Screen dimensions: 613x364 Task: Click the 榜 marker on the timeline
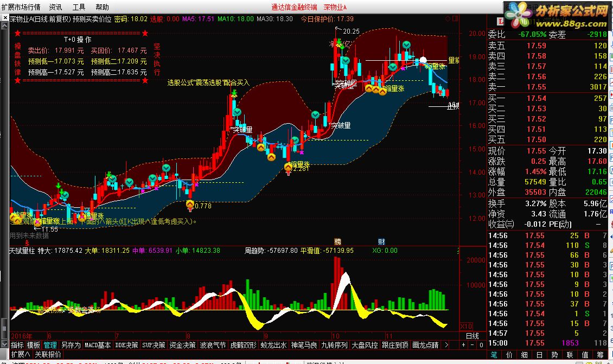coord(338,241)
